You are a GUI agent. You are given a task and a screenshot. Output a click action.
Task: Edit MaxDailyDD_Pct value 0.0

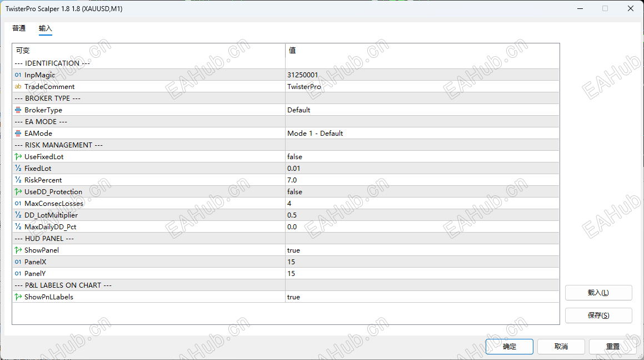[422, 226]
